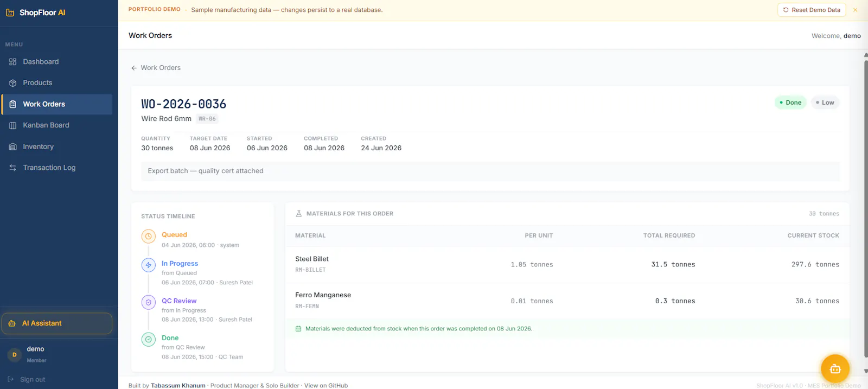Click Steel Billet material name

click(x=312, y=259)
